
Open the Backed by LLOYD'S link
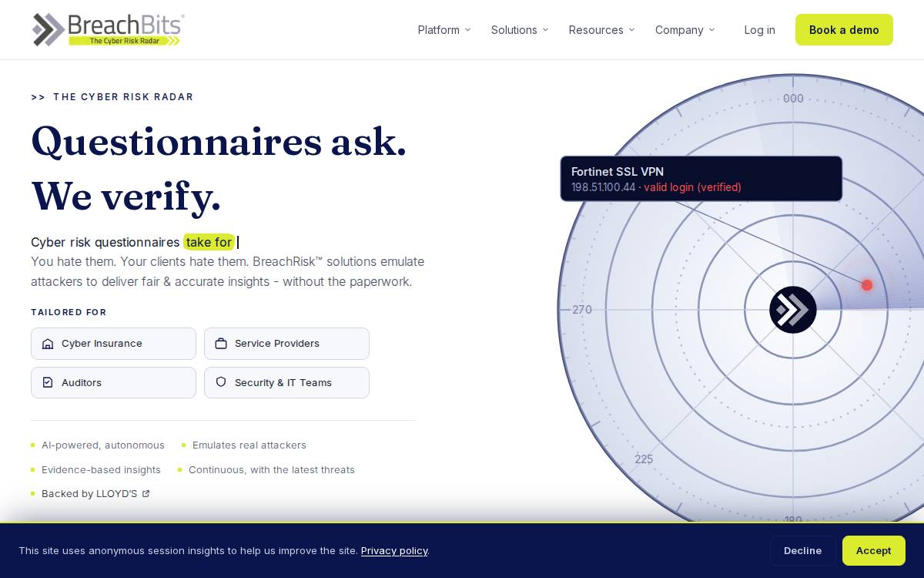point(95,494)
